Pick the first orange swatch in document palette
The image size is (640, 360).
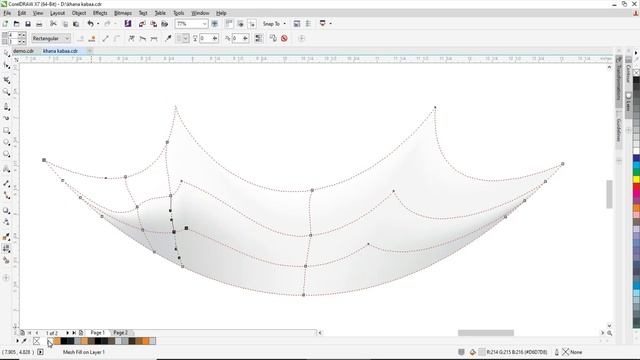click(57, 341)
